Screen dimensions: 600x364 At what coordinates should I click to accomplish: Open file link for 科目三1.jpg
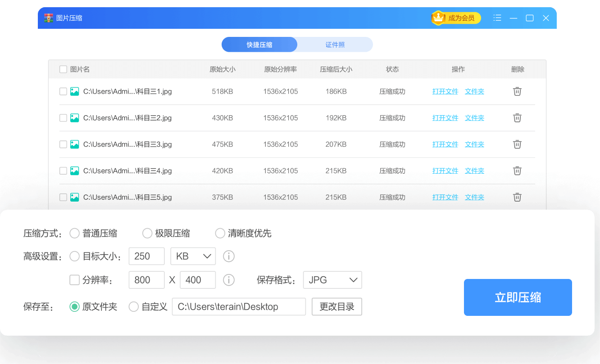pyautogui.click(x=445, y=91)
